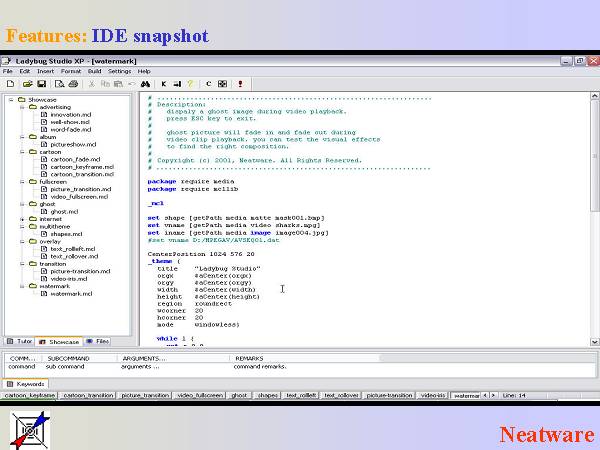
Task: Open the Settings menu
Action: click(120, 72)
